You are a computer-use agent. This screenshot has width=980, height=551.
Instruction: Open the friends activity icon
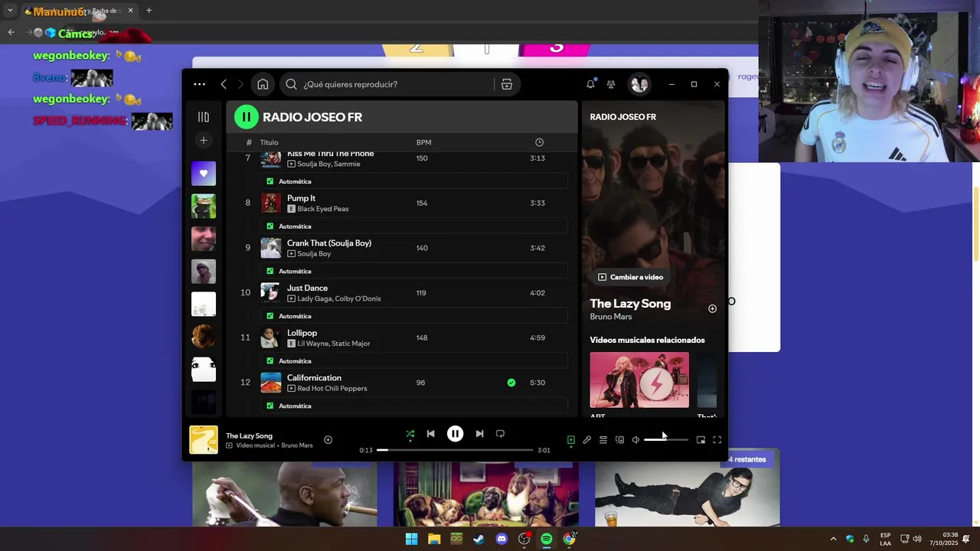[611, 84]
